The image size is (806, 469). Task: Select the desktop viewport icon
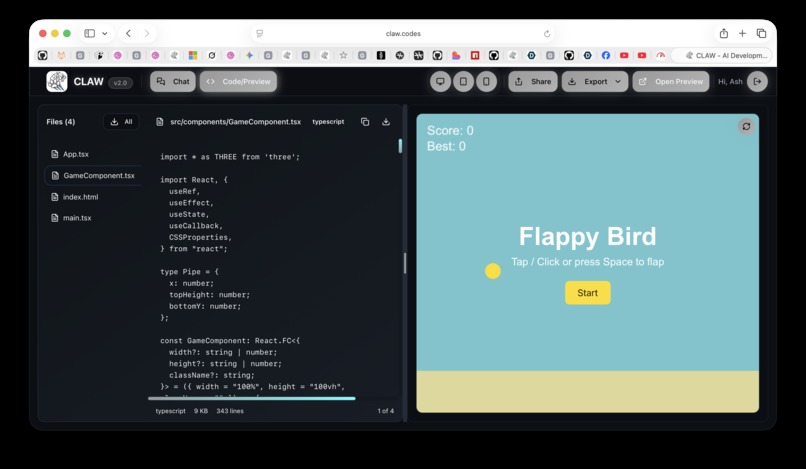tap(440, 81)
